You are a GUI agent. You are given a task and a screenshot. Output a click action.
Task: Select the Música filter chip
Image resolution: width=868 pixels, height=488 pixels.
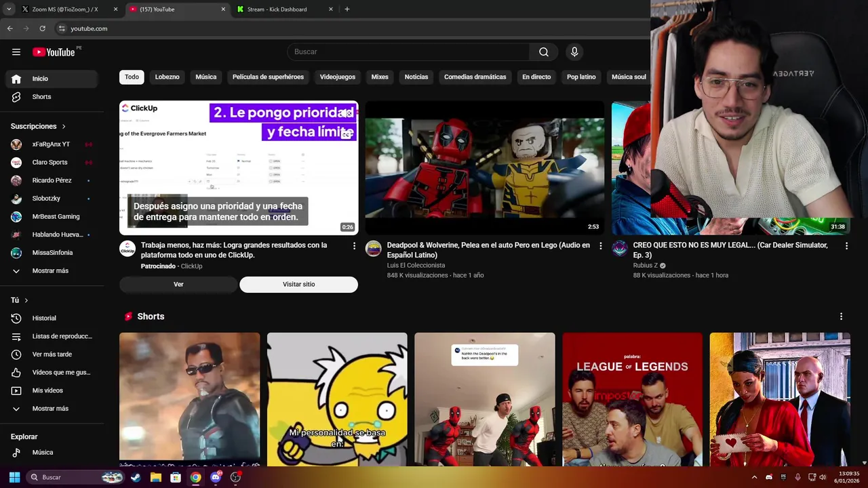[x=206, y=77]
